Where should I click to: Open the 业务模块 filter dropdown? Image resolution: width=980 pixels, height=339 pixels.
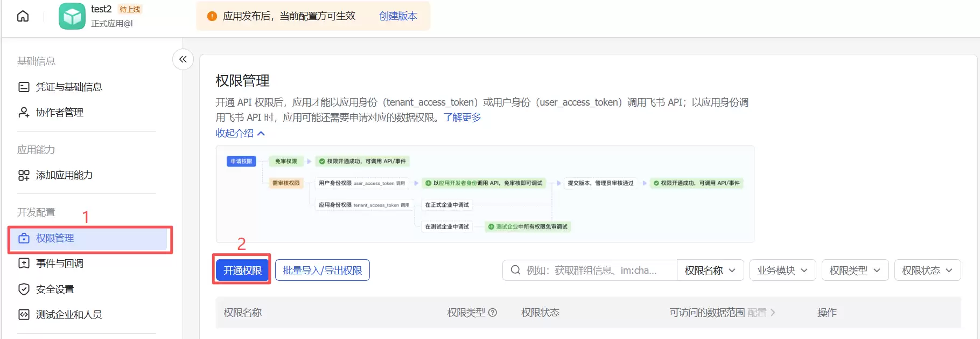(x=782, y=270)
